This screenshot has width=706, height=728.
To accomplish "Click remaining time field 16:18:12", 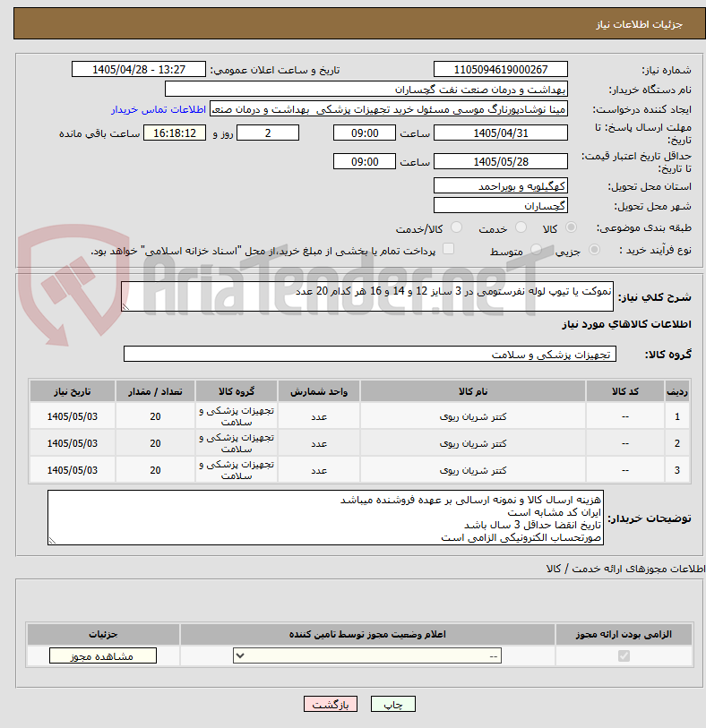I will pos(175,133).
